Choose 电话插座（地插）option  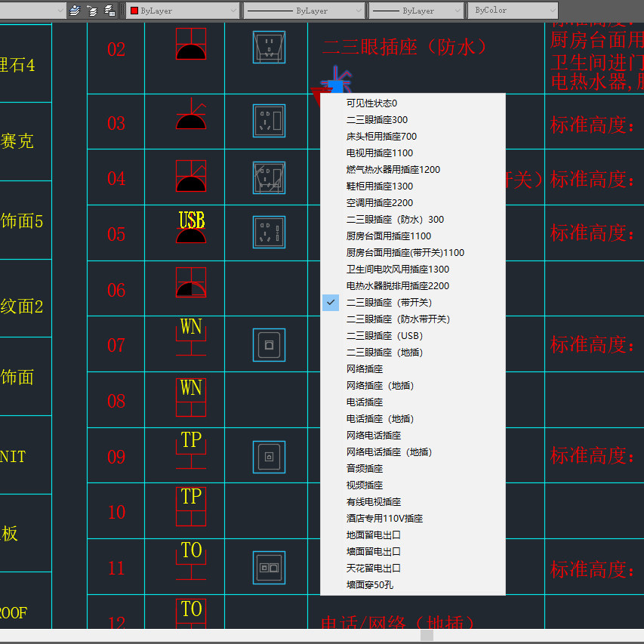tap(413, 419)
